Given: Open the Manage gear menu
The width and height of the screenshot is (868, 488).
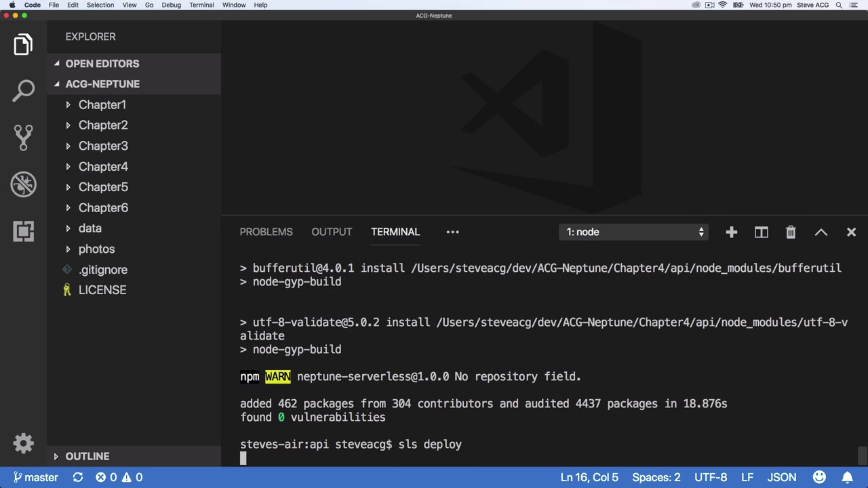Looking at the screenshot, I should coord(23,443).
